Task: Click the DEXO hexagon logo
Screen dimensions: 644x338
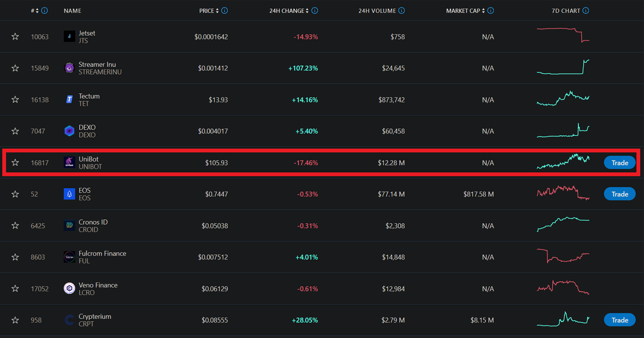Action: pyautogui.click(x=69, y=131)
